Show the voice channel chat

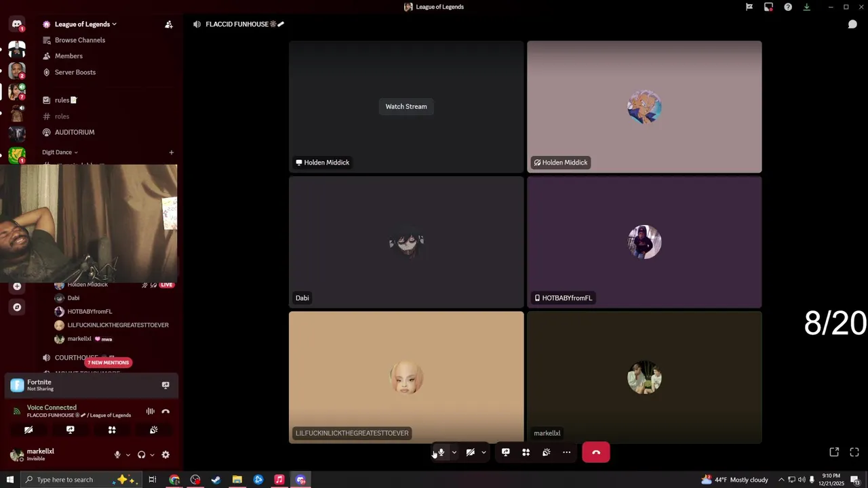852,24
